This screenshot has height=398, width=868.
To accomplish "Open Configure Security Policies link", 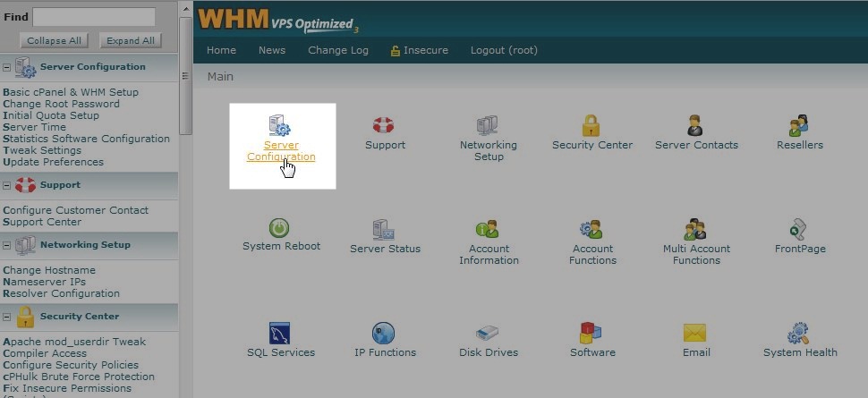I will pyautogui.click(x=71, y=365).
